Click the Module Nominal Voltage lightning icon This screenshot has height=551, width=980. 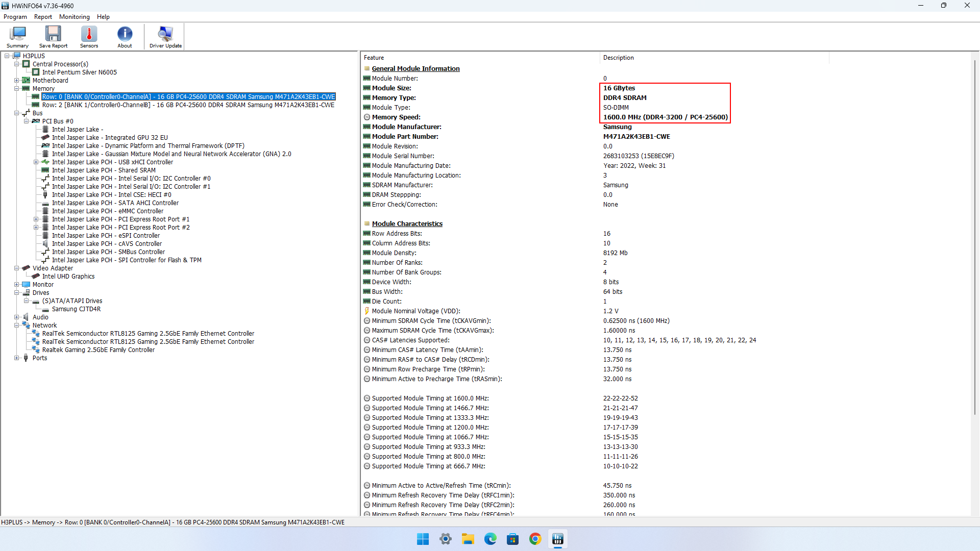tap(366, 311)
